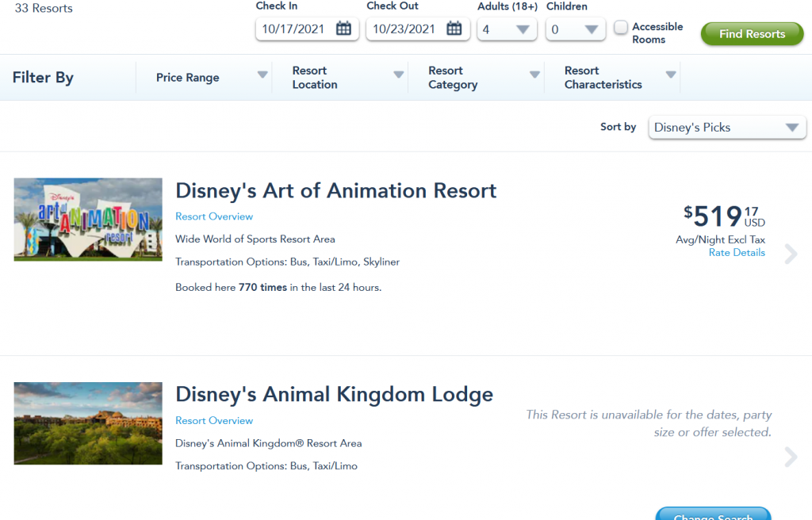Click the arrow chevron for Animal Kingdom Lodge

tap(791, 457)
